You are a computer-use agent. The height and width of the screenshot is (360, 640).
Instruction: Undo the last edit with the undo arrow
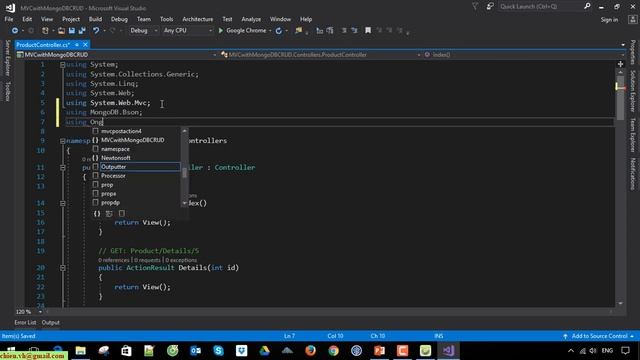point(96,31)
